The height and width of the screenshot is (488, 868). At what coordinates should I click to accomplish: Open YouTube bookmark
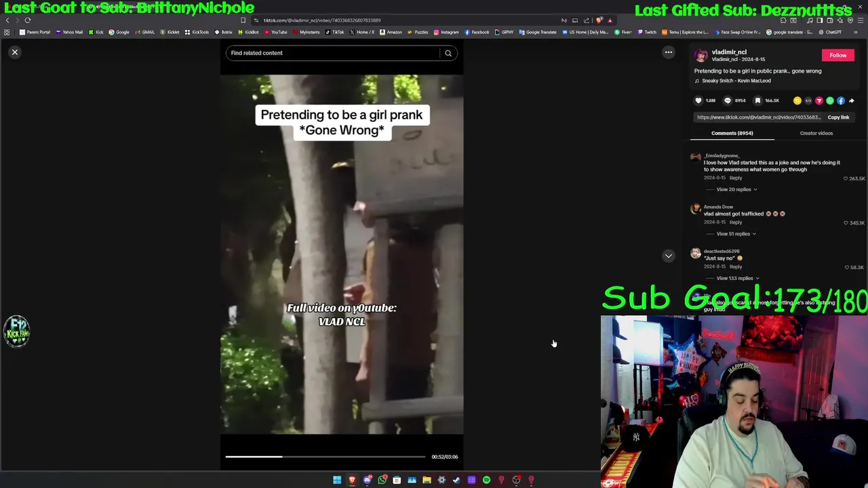275,32
